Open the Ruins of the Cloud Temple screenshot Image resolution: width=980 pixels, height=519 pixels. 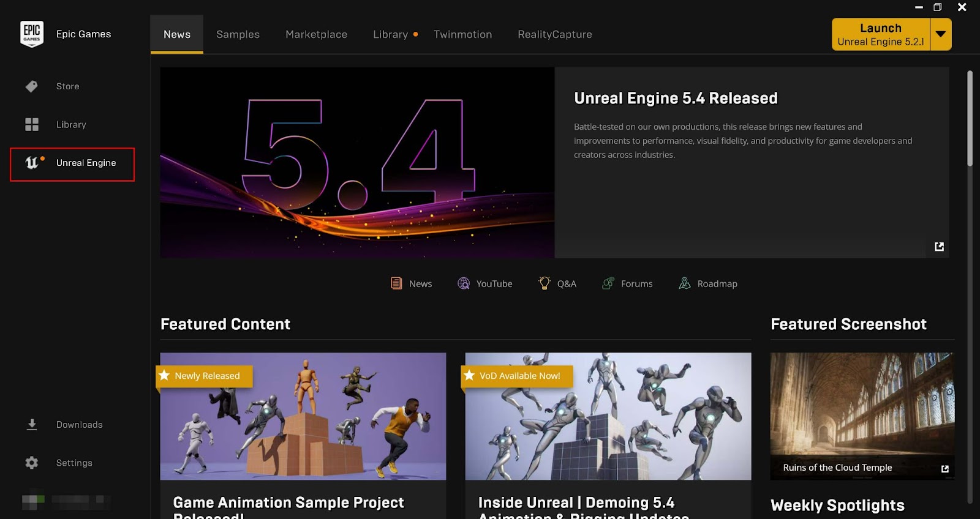[x=862, y=416]
